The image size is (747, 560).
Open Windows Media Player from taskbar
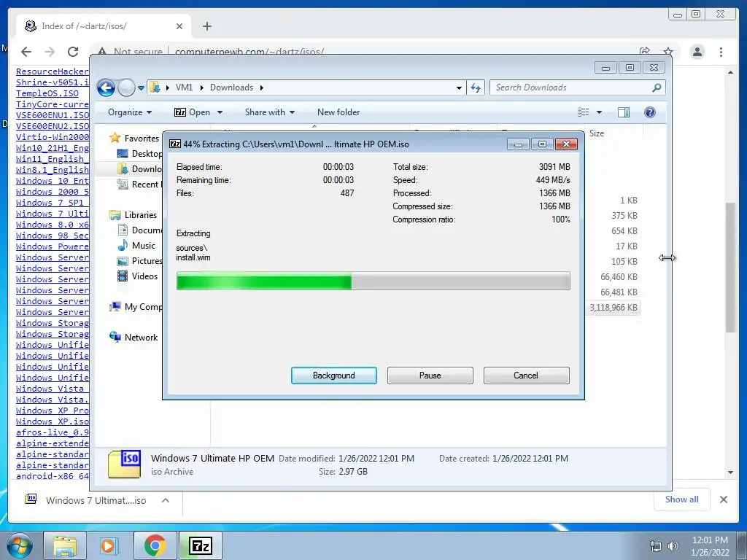tap(109, 545)
